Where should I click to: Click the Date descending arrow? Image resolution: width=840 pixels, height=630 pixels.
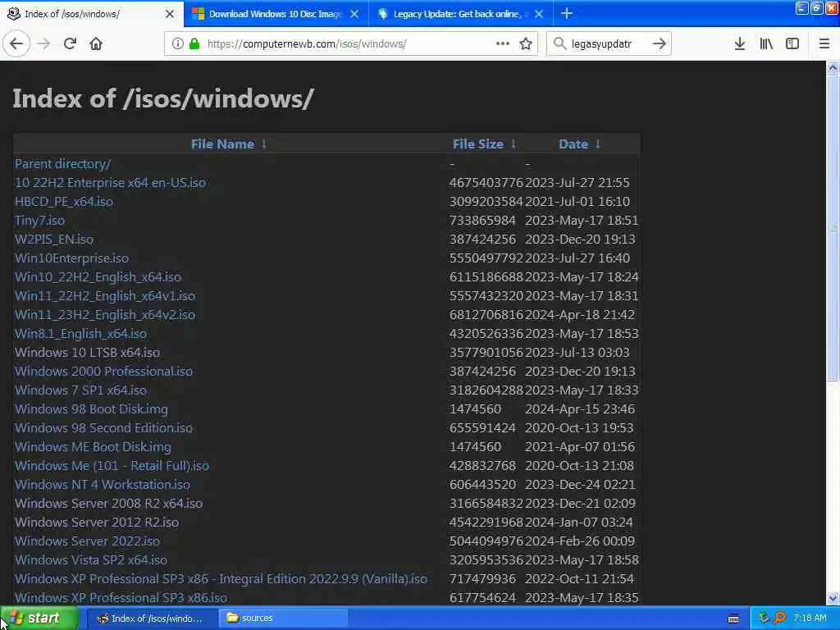(x=598, y=144)
